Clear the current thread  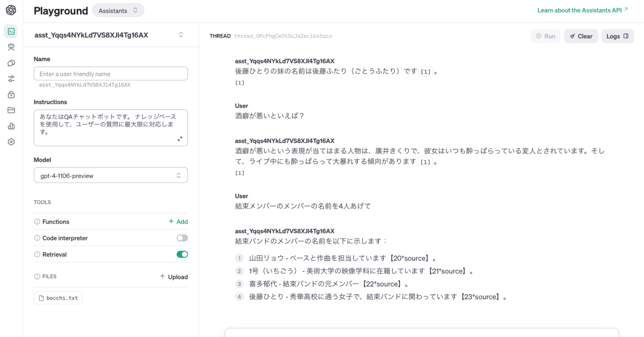tap(581, 36)
